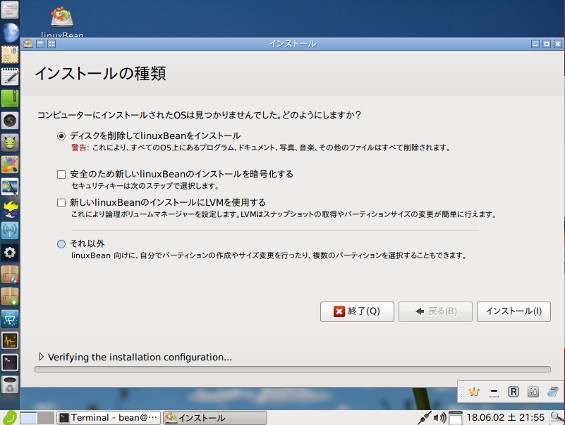Switch to first workspace in pager
Viewport: 565px width, 425px height.
(28, 418)
